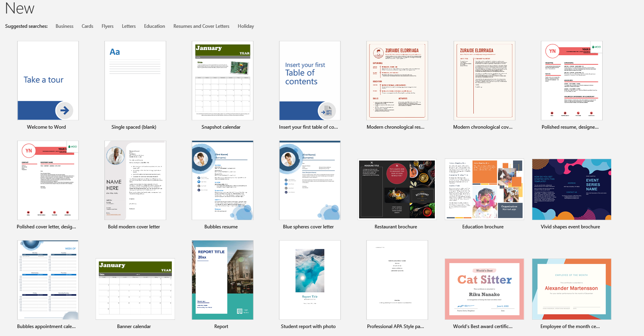644x336 pixels.
Task: Open the Flyers suggested search
Action: click(108, 26)
